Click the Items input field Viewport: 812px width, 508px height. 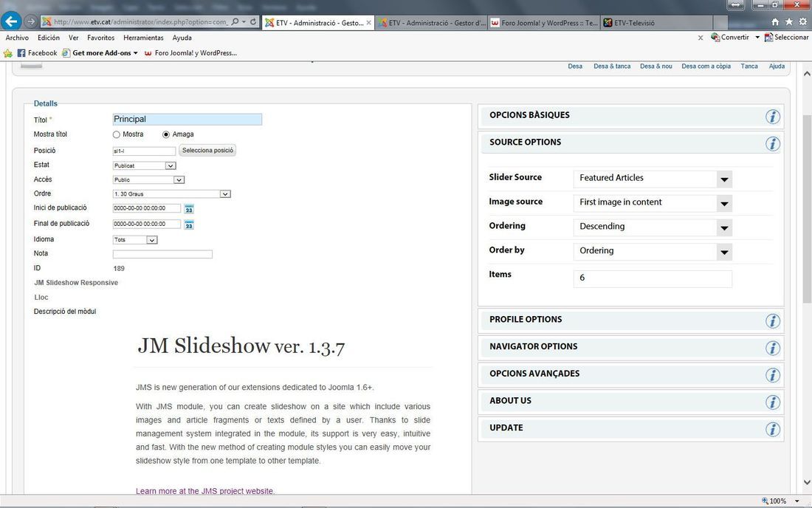(653, 278)
